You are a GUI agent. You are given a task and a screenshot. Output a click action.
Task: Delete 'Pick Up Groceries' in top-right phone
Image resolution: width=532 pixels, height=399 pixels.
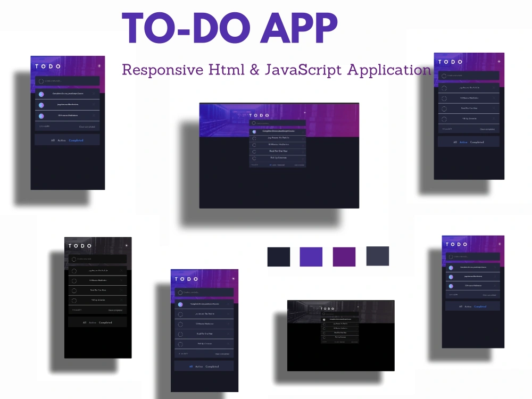tap(493, 119)
